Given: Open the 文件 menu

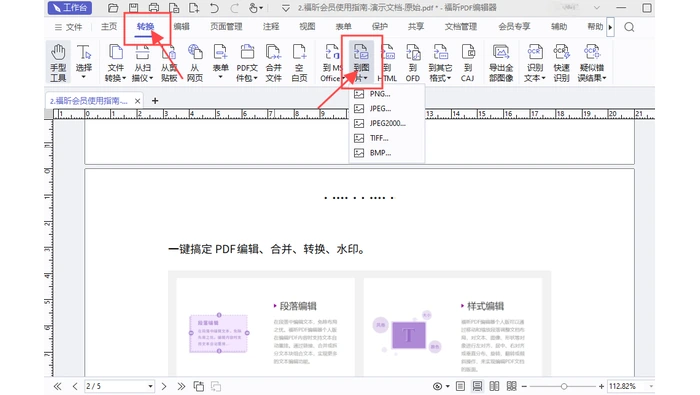Looking at the screenshot, I should coord(68,27).
